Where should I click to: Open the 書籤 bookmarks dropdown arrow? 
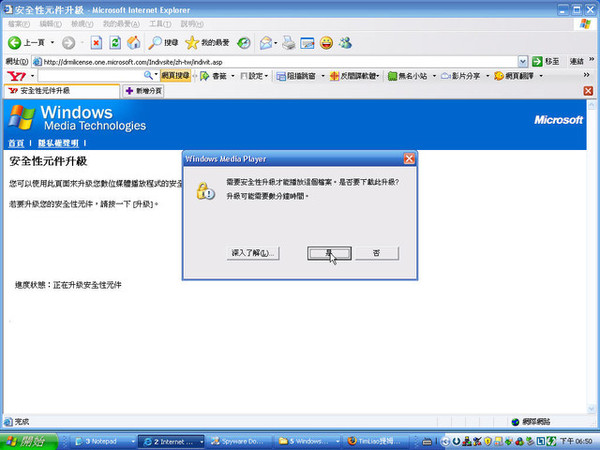(x=233, y=76)
